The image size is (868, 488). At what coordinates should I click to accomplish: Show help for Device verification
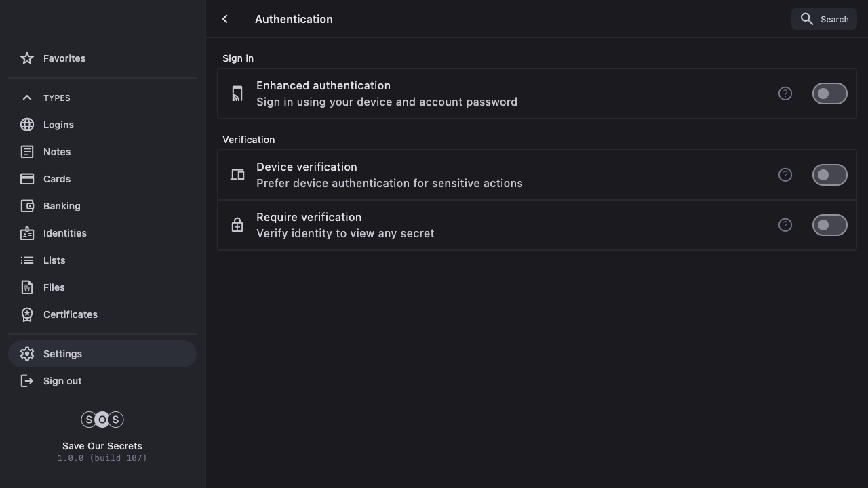pyautogui.click(x=785, y=175)
